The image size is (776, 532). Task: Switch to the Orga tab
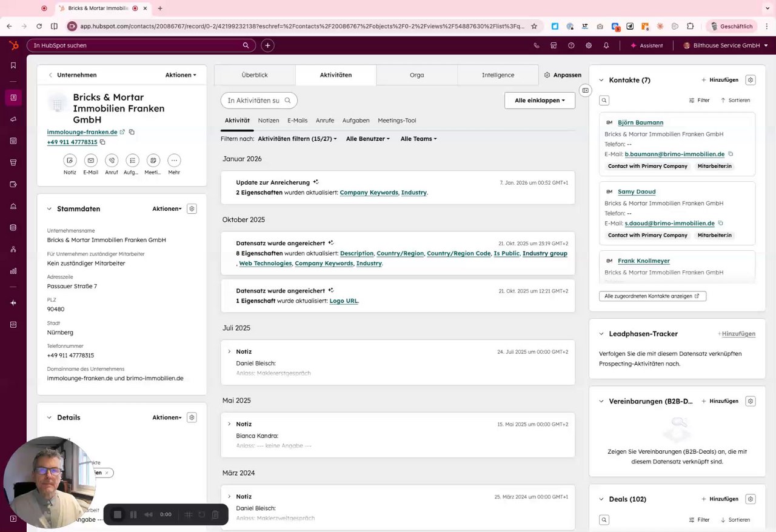coord(416,75)
